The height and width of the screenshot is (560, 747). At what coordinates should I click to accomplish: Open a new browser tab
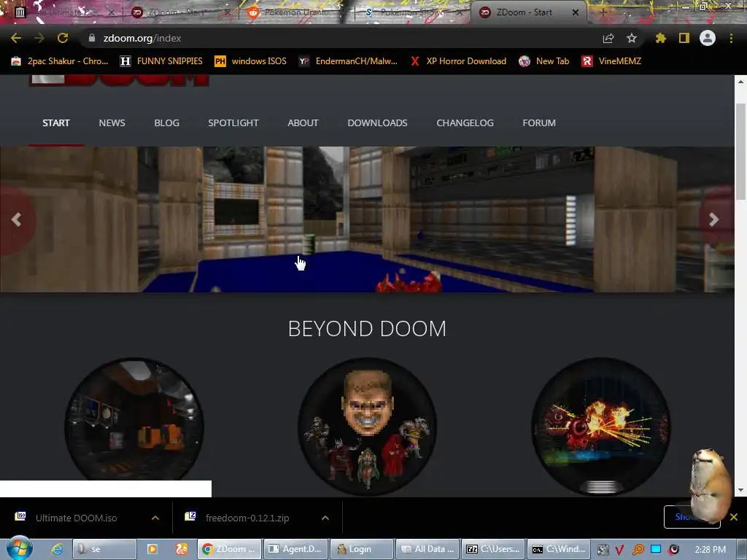tap(603, 12)
